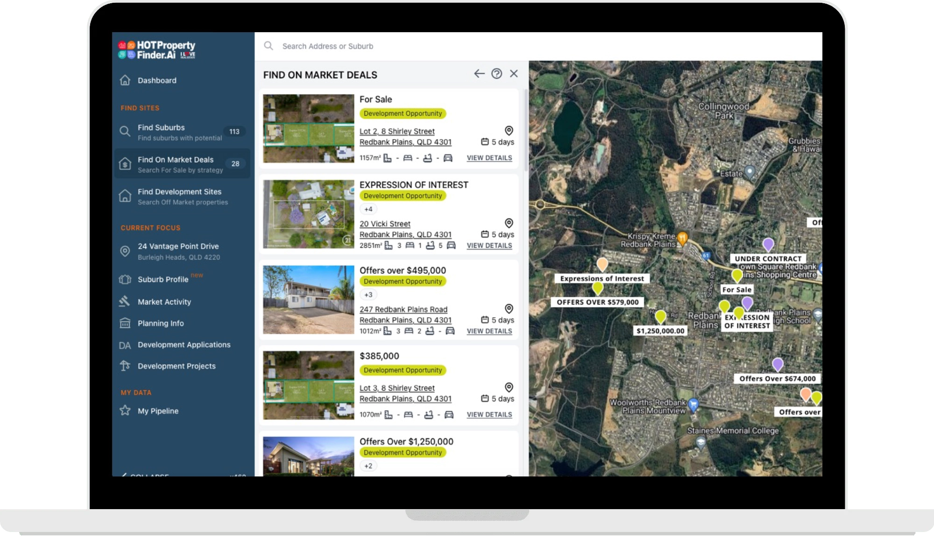Select the Market Activity gavel icon
The height and width of the screenshot is (560, 934).
coord(124,301)
